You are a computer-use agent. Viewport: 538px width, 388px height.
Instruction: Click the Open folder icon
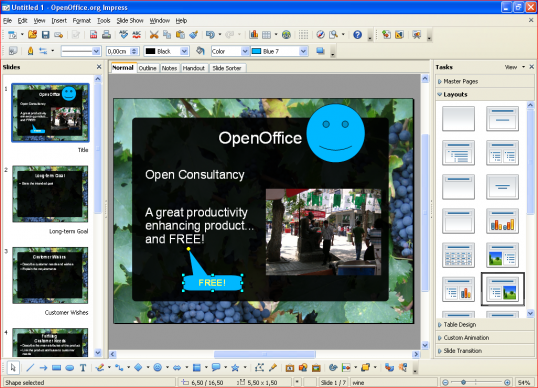[33, 34]
